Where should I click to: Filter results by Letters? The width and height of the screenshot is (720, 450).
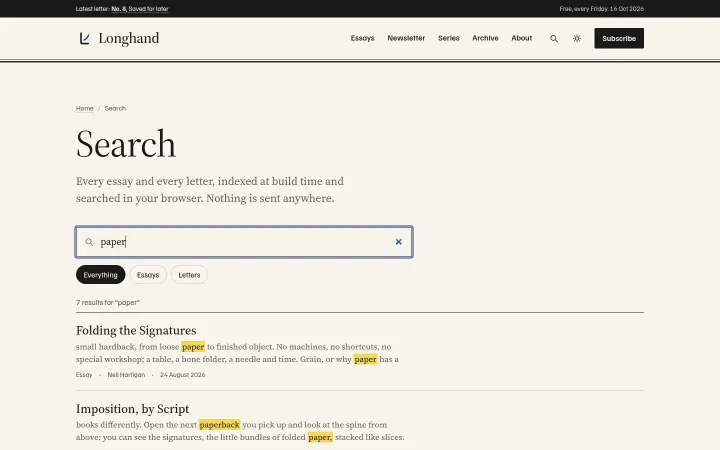point(189,275)
